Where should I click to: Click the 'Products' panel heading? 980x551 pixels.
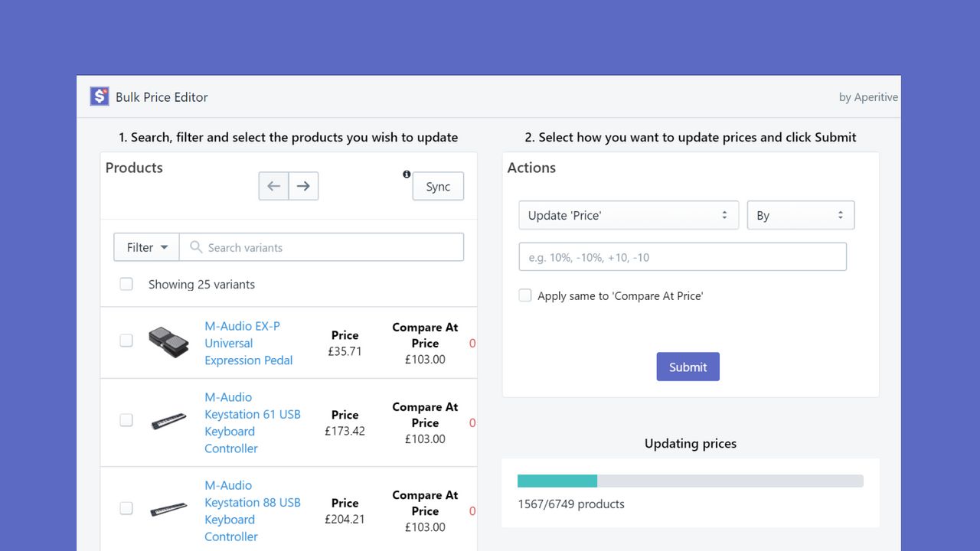pos(134,168)
